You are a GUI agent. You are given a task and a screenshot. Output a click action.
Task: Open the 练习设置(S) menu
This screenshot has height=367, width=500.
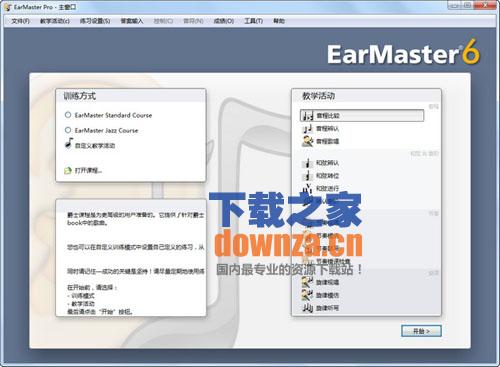tap(95, 21)
